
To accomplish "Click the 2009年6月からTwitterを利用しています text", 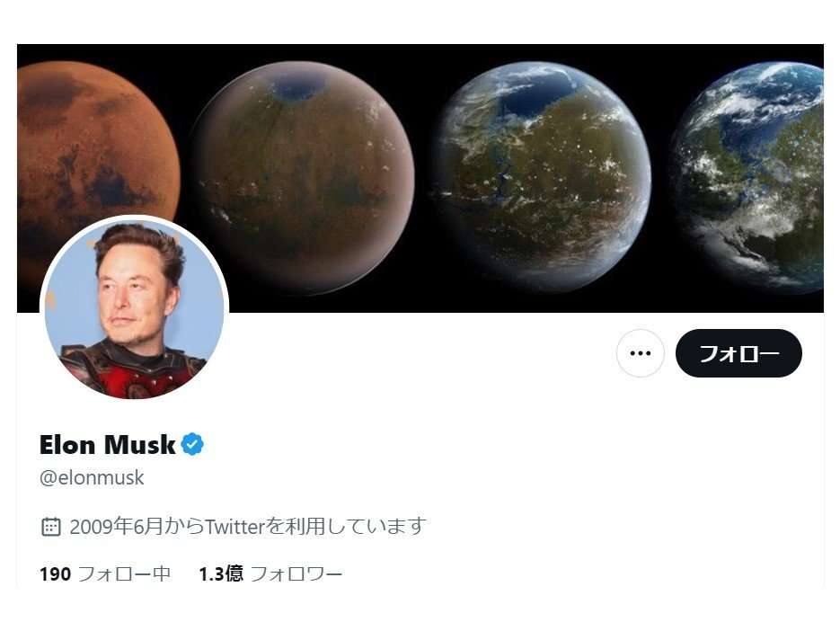I will tap(248, 527).
